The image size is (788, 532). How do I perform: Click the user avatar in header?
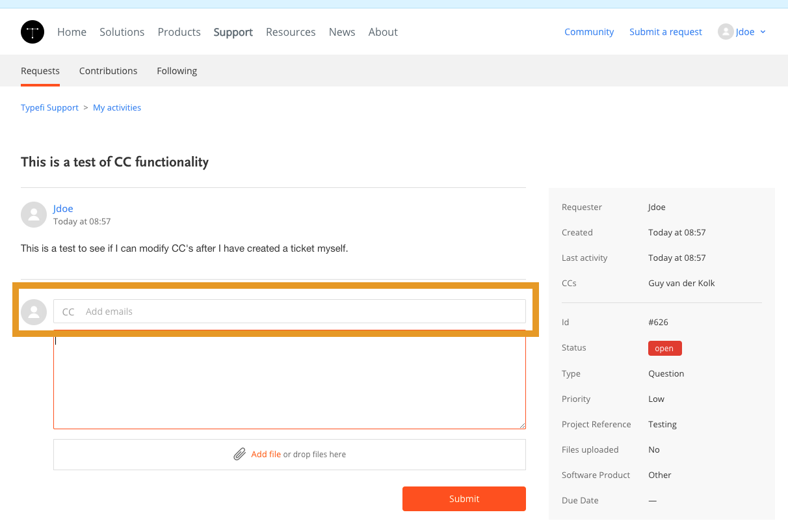[x=726, y=32]
